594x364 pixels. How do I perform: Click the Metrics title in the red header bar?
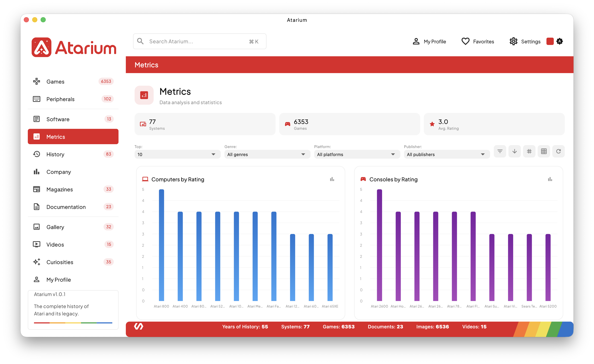[x=146, y=65]
